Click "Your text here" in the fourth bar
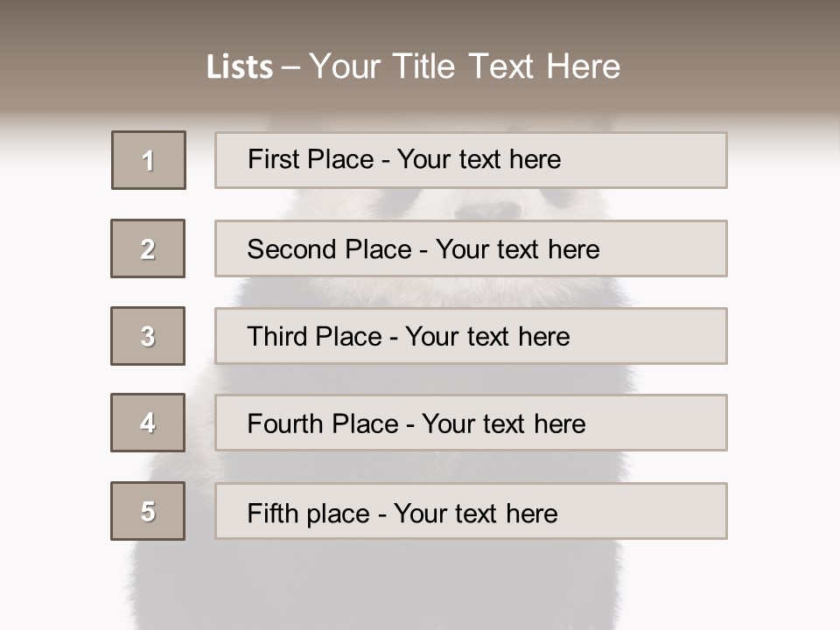Screen dimensions: 840x630 [503, 424]
